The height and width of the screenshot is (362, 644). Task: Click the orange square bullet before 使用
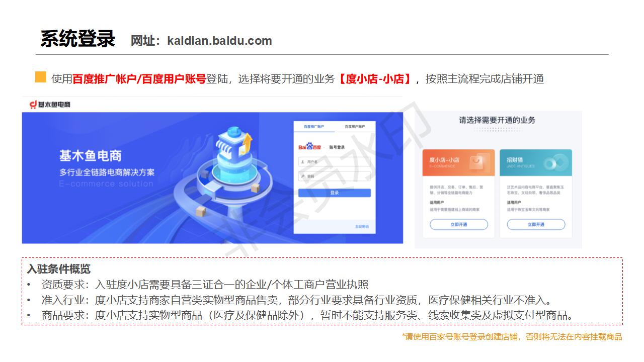(x=41, y=77)
